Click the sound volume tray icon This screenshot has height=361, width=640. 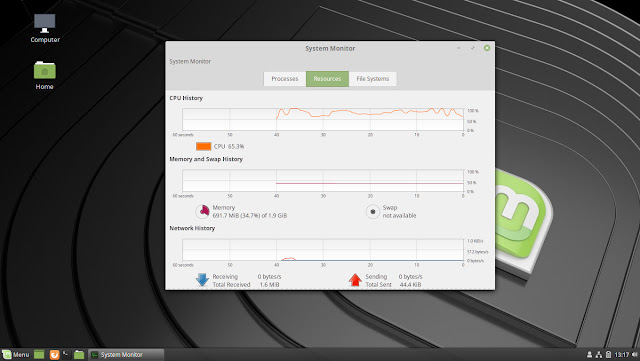tap(634, 354)
